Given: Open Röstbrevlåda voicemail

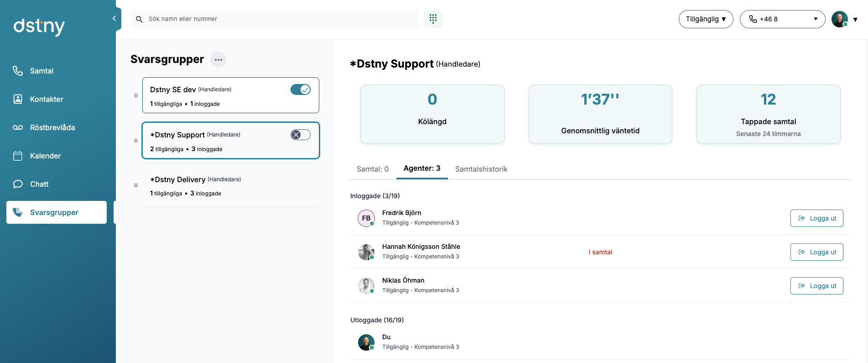Looking at the screenshot, I should [x=52, y=127].
